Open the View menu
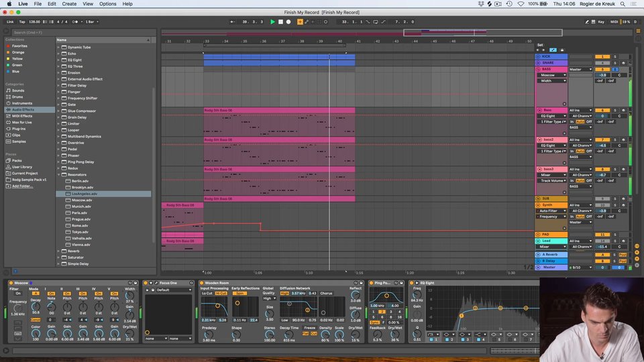Viewport: 644px width, 362px height. coord(88,4)
